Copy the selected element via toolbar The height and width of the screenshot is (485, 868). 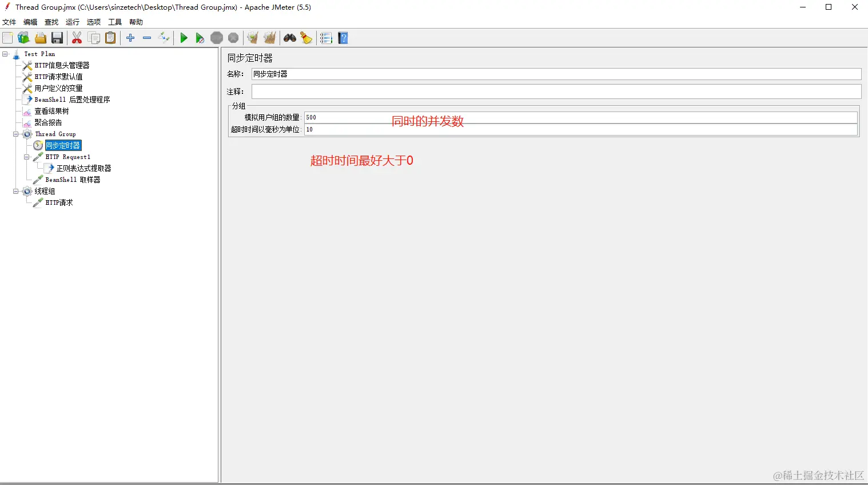click(x=94, y=38)
